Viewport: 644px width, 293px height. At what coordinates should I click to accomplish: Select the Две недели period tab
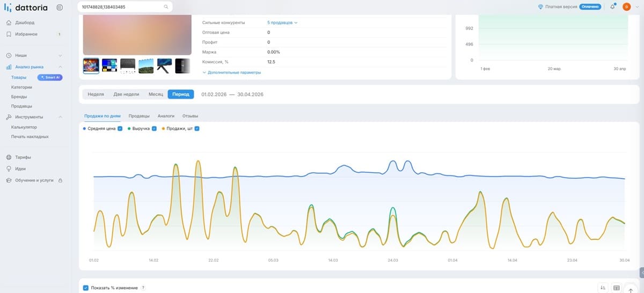click(x=126, y=94)
